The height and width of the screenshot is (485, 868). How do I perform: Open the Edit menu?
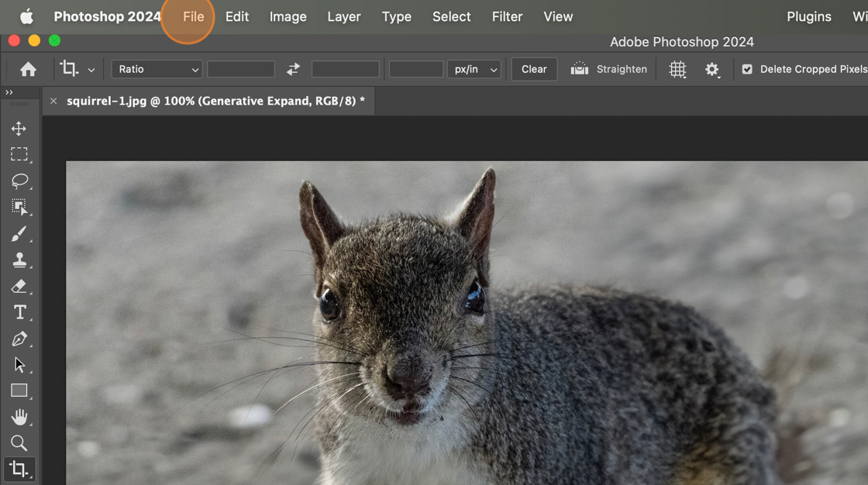pos(237,16)
